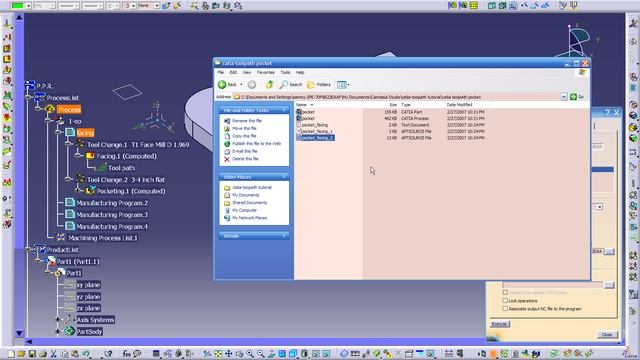Expand the PartBody tree node
The width and height of the screenshot is (640, 360).
pos(58,331)
